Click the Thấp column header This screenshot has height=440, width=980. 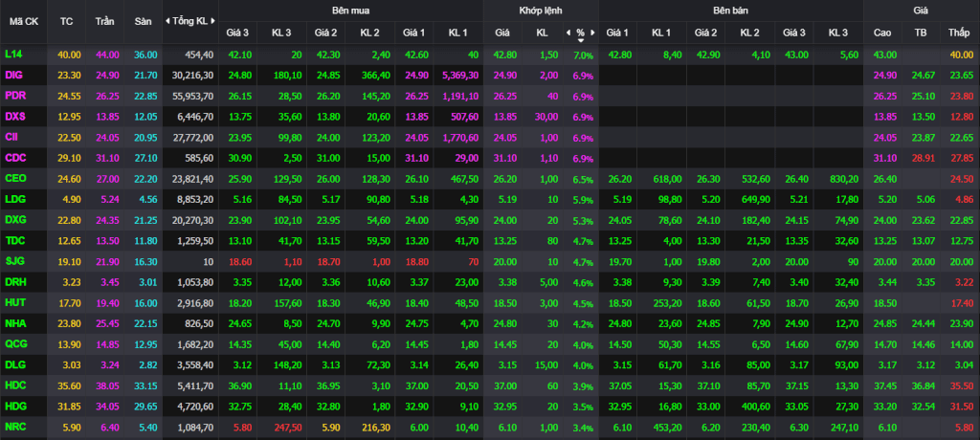(958, 33)
